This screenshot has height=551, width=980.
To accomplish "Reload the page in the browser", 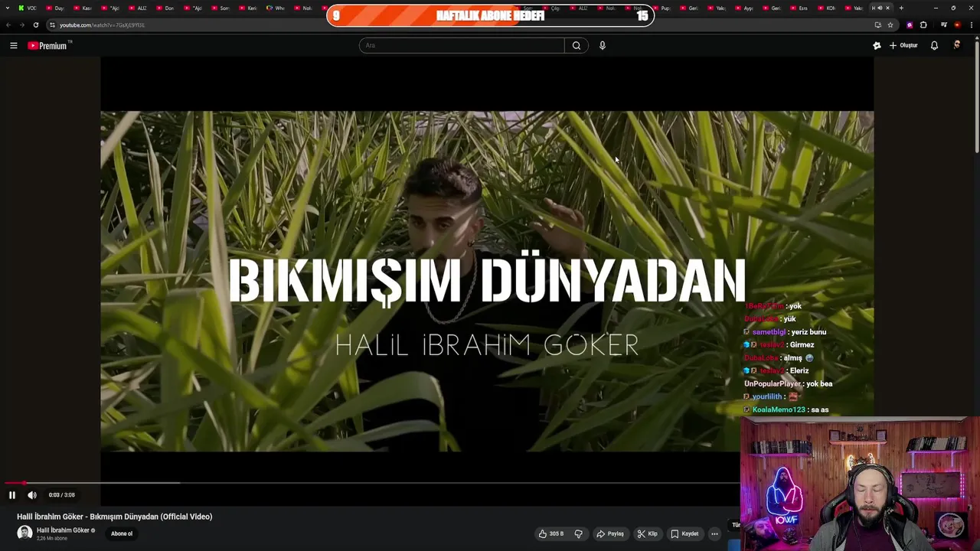I will tap(35, 24).
